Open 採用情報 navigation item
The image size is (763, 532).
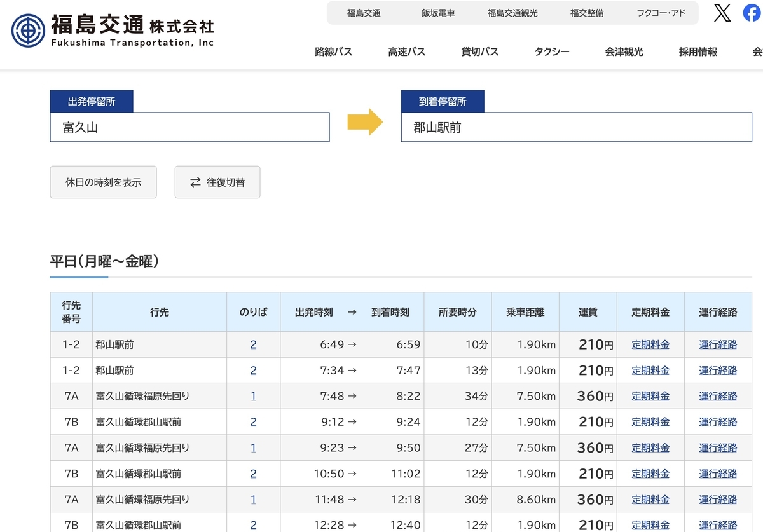(698, 52)
